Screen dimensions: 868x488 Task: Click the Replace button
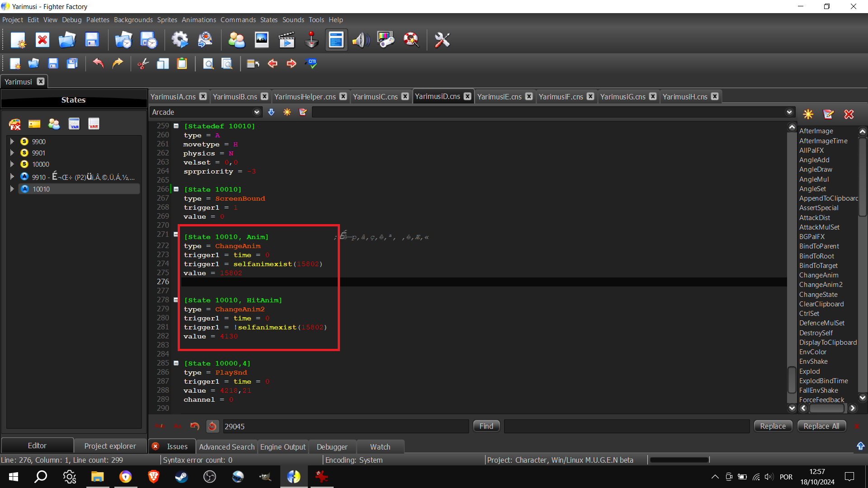tap(773, 426)
